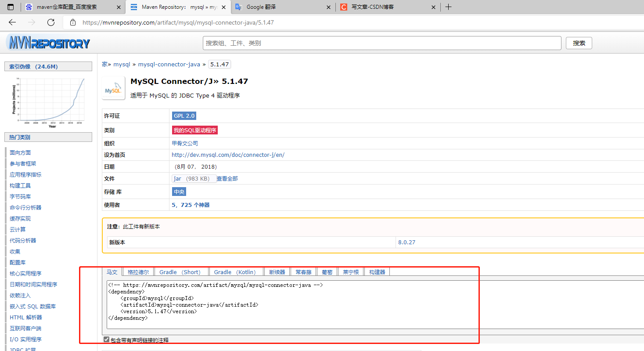Open the 应用程序指标 category link
This screenshot has height=351, width=644.
point(25,175)
